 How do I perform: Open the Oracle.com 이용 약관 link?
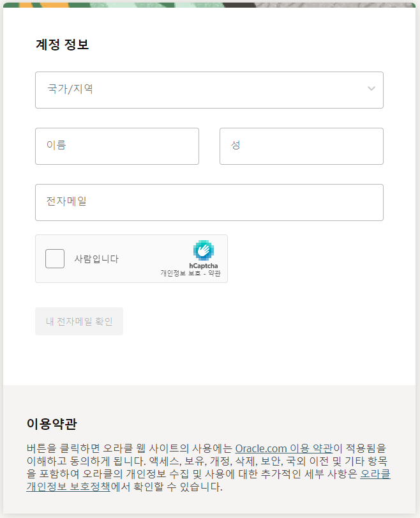coord(284,448)
